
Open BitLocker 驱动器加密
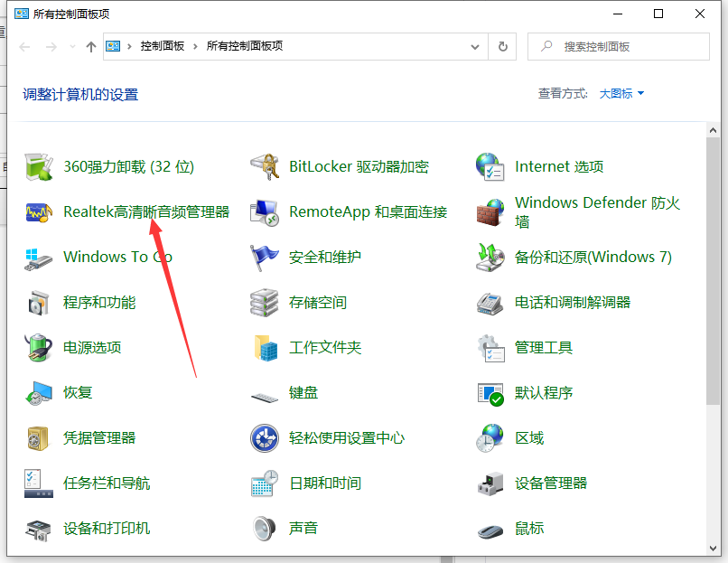(x=357, y=166)
